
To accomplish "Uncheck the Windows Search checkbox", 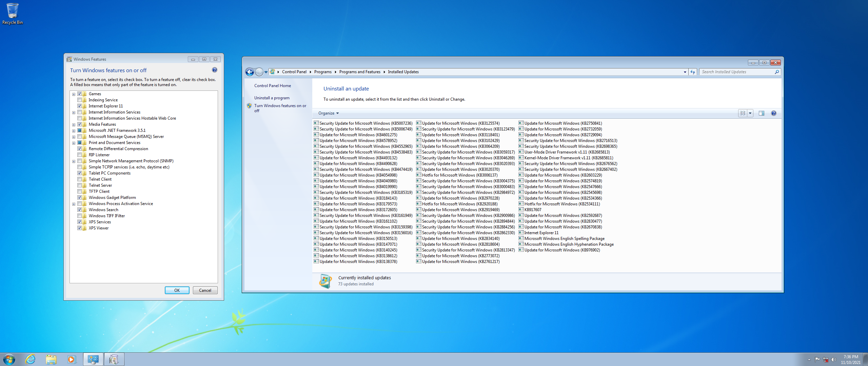I will coord(80,210).
